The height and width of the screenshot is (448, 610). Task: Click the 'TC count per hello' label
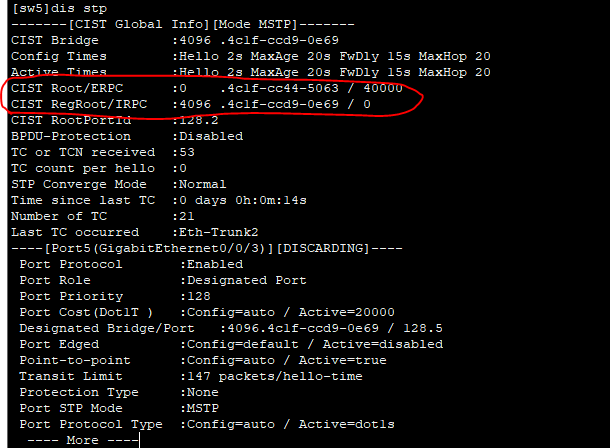83,168
